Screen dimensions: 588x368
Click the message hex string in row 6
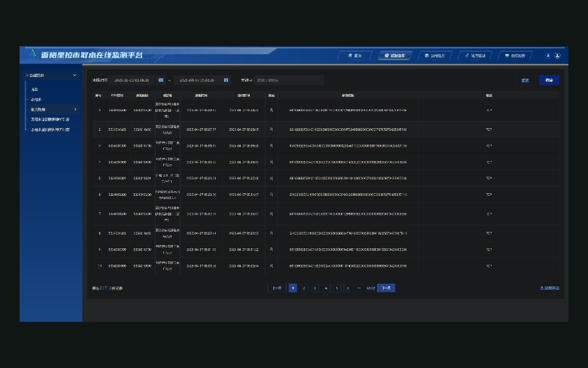click(348, 195)
